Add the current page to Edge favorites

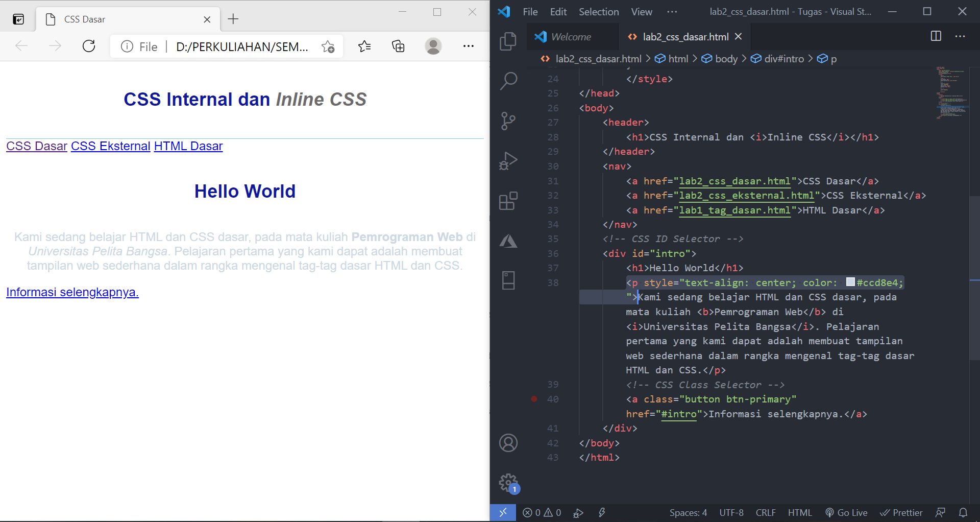[328, 46]
